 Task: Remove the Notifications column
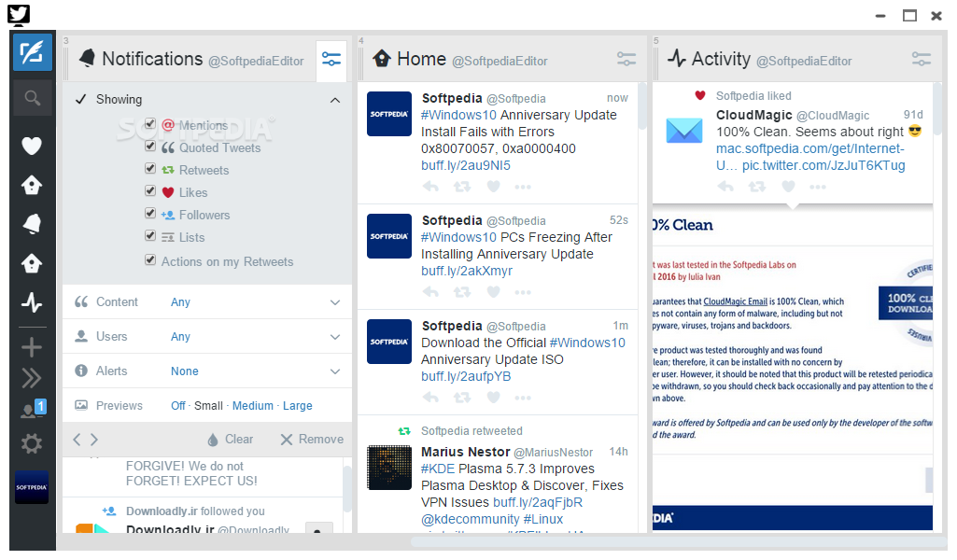pos(312,440)
